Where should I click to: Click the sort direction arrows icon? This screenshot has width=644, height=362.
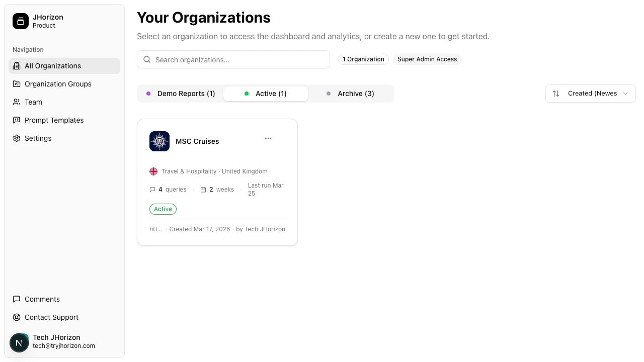point(556,94)
